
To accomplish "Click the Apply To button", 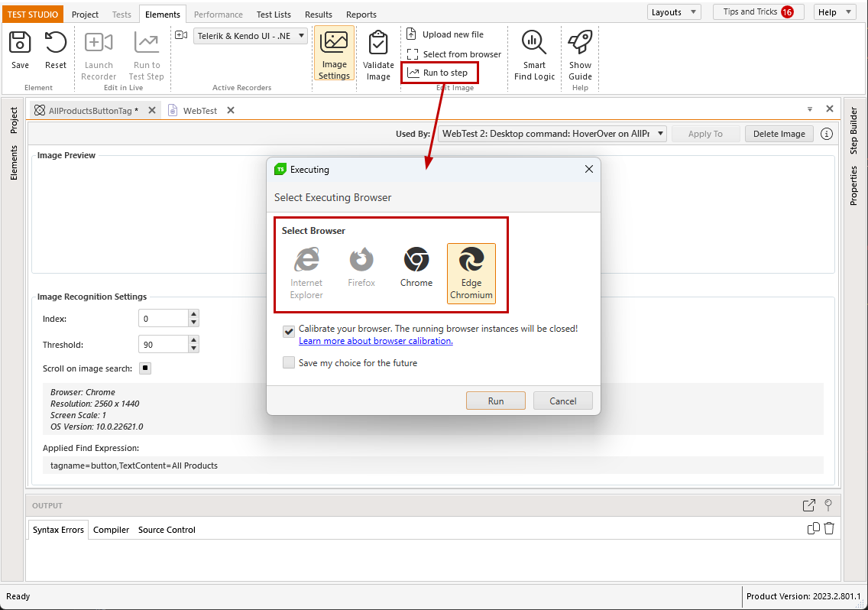I will pos(705,134).
